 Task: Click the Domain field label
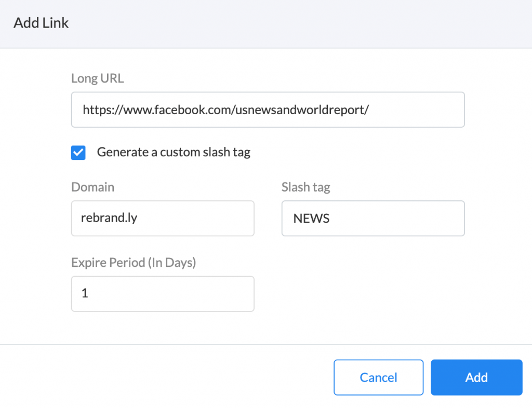(92, 187)
